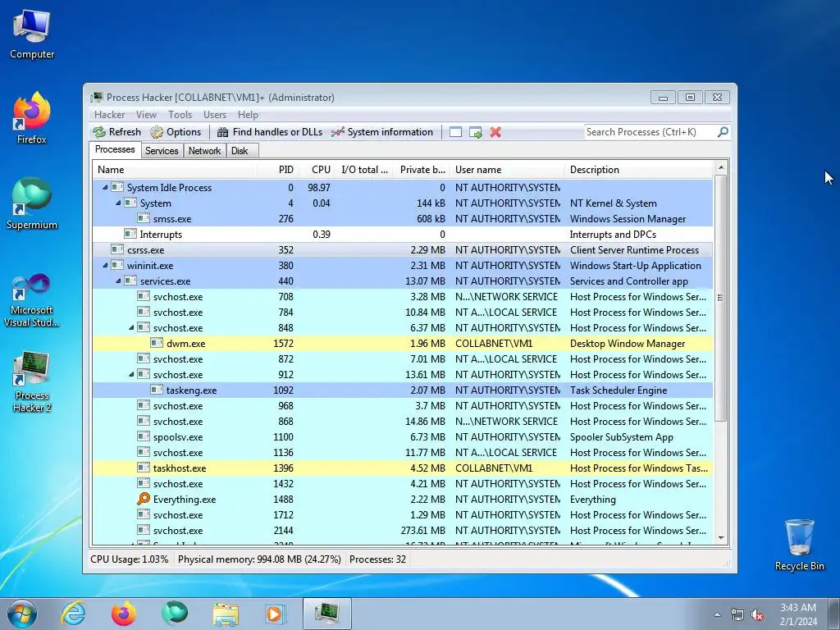The width and height of the screenshot is (840, 630).
Task: Open the Microsoft Visual Studio desktop shortcut
Action: coord(32,300)
